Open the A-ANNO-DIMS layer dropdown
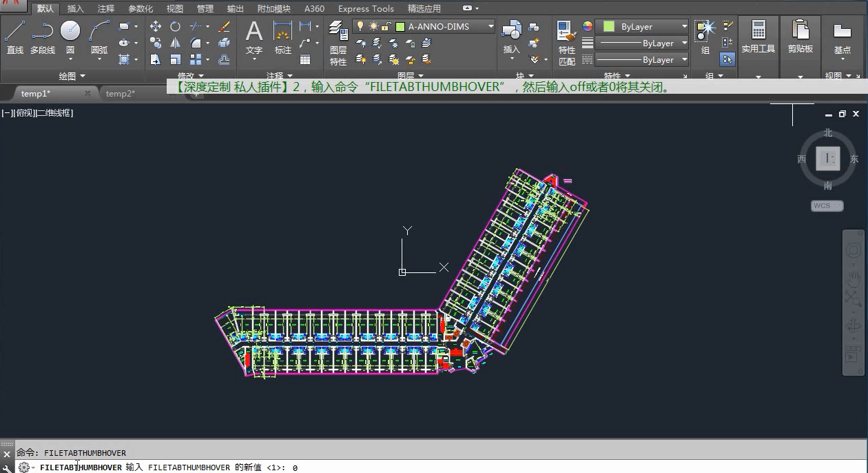868x473 pixels. (x=490, y=26)
